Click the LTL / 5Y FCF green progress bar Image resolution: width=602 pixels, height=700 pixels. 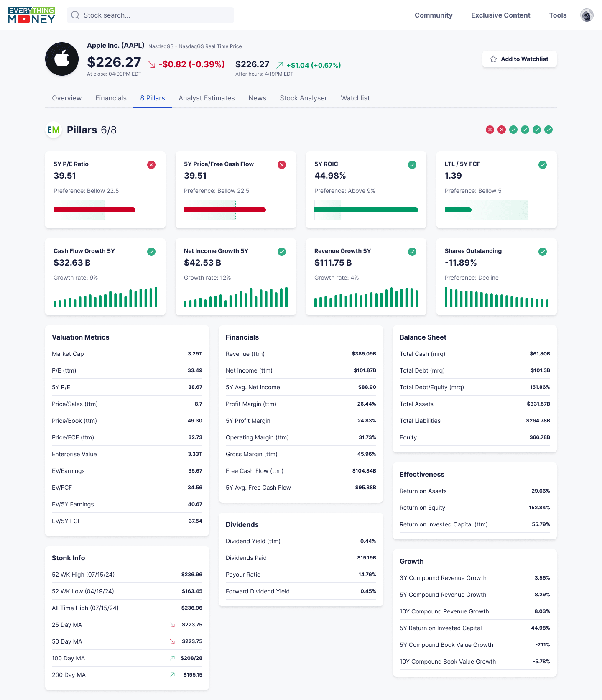458,210
